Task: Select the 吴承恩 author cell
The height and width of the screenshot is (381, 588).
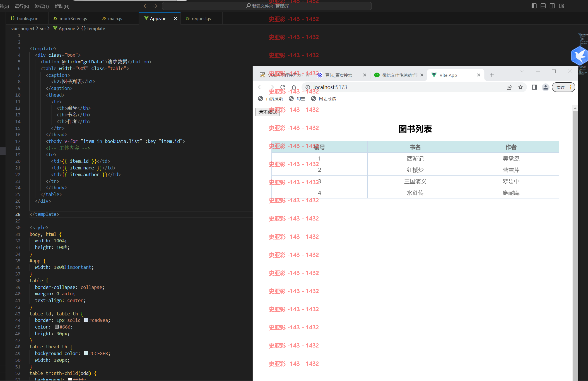Action: [x=511, y=159]
